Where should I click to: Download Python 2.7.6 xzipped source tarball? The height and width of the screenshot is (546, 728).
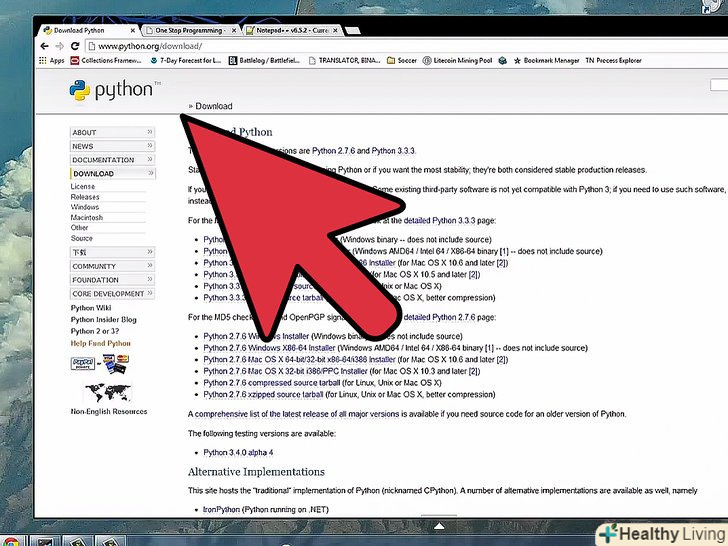(263, 394)
